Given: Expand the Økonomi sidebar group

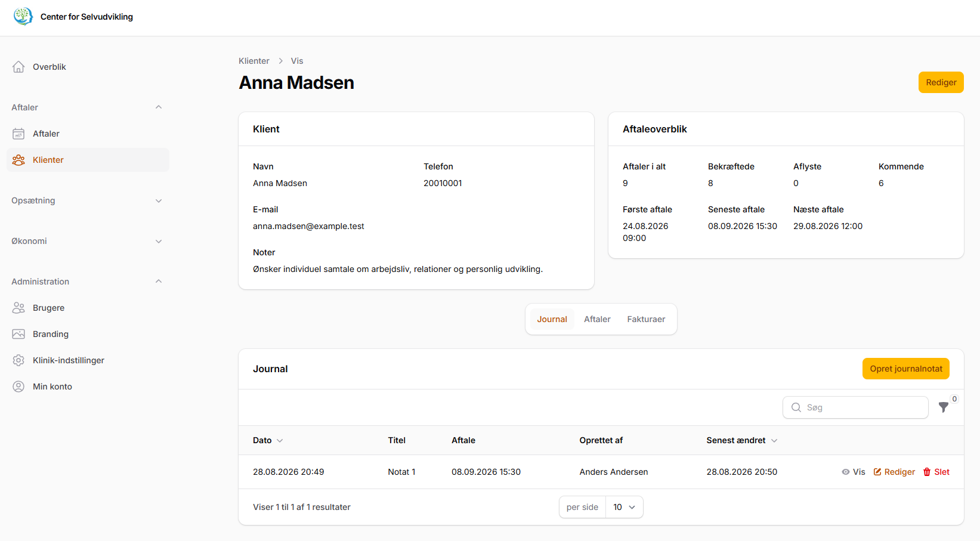Looking at the screenshot, I should [159, 241].
